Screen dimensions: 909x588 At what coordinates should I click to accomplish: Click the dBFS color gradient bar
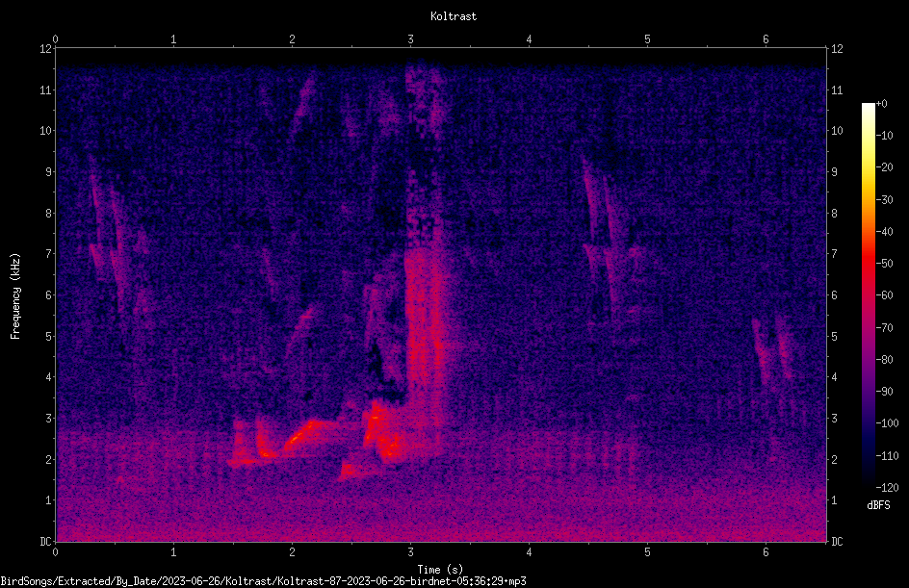868,294
